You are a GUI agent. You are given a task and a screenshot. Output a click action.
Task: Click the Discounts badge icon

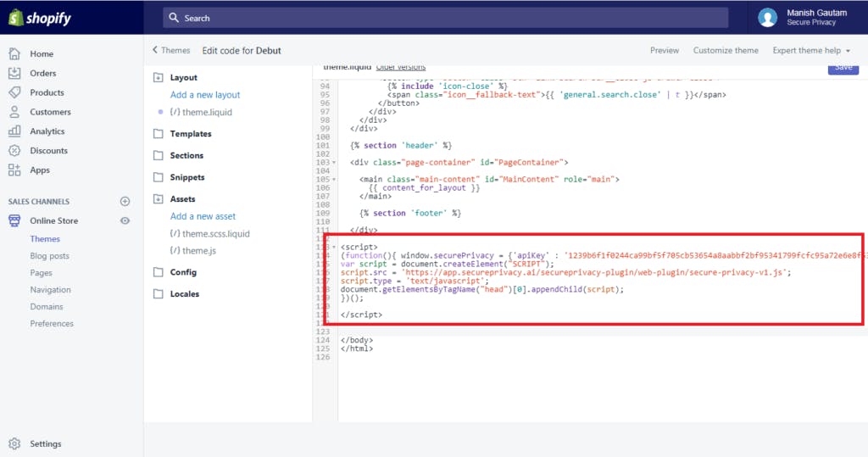coord(14,151)
